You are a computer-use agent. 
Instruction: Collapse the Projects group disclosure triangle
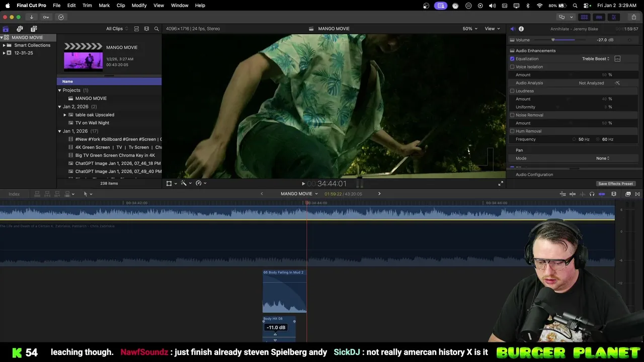click(59, 90)
